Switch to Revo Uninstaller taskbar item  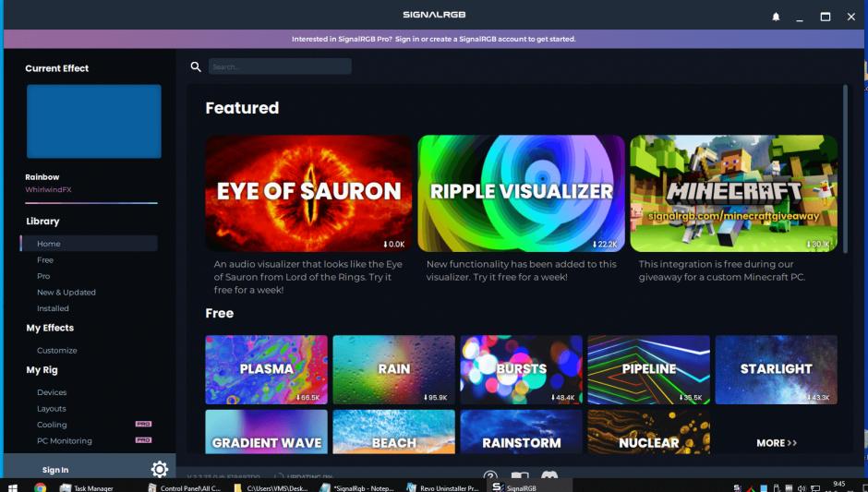pyautogui.click(x=442, y=487)
